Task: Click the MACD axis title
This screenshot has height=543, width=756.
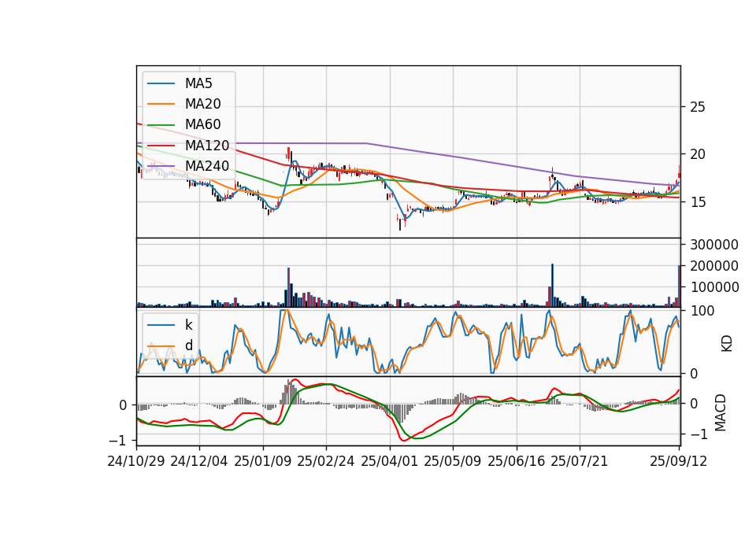Action: pyautogui.click(x=721, y=412)
